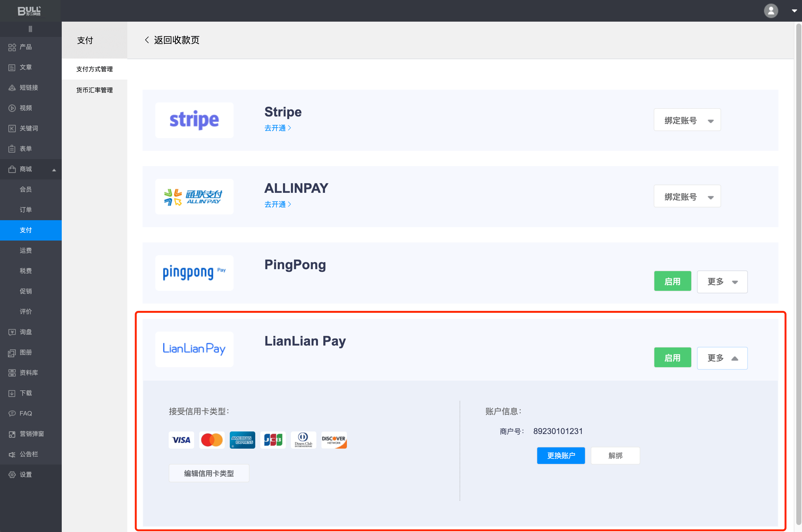802x532 pixels.
Task: Click Stripe 去开通 link
Action: point(277,128)
